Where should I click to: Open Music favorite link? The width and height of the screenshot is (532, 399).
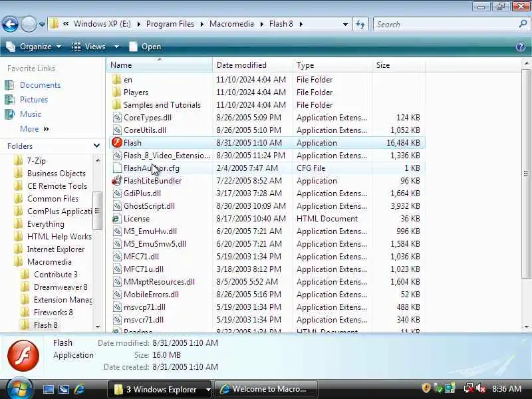point(30,114)
